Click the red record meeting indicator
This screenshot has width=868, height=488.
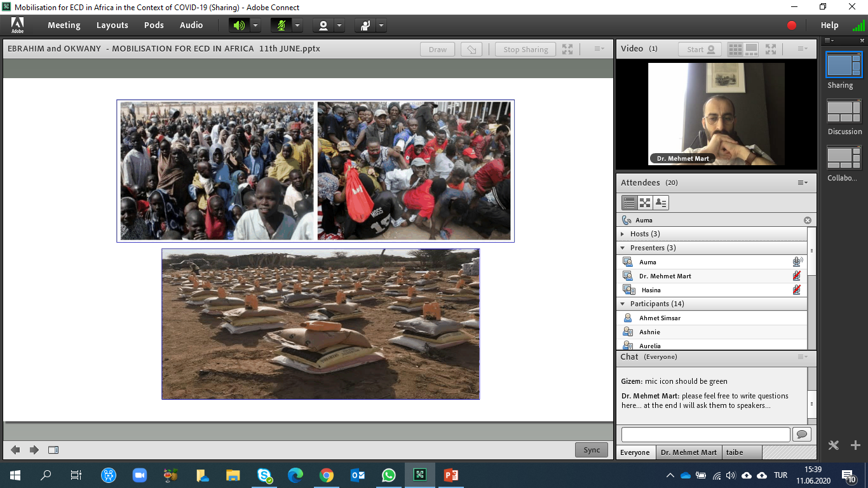[x=792, y=25]
